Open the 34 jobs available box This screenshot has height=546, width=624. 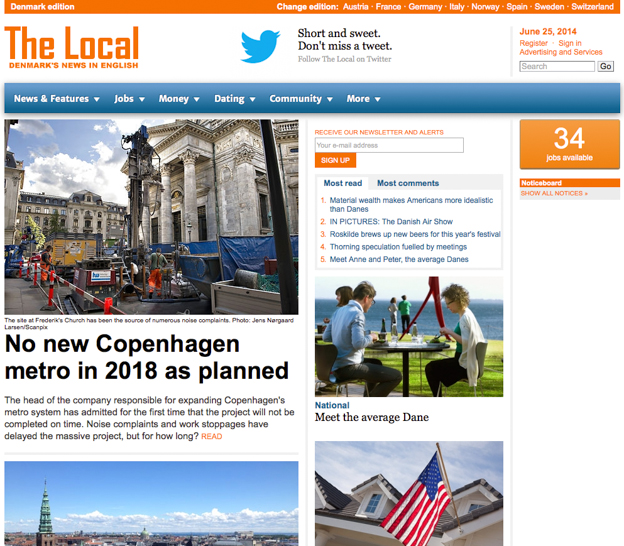[569, 143]
